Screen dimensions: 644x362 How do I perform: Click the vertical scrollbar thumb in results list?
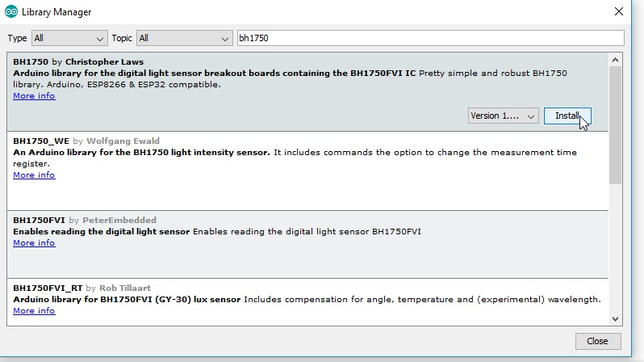coord(615,125)
